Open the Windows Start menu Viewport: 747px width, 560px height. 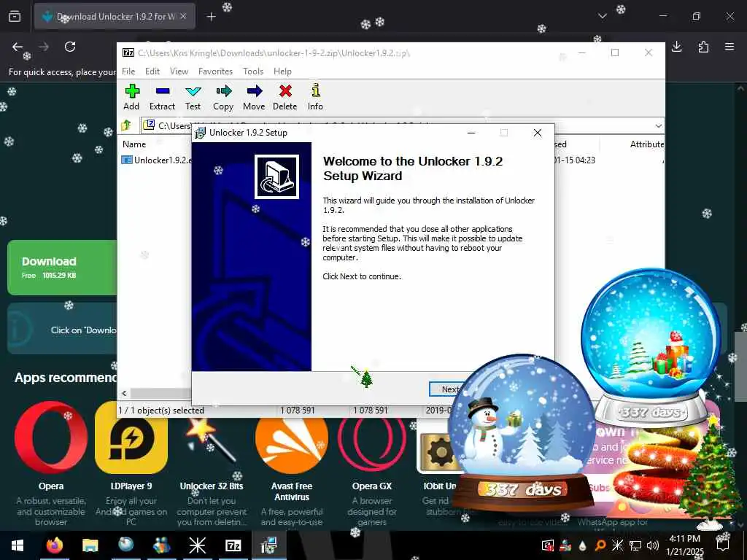click(x=18, y=545)
